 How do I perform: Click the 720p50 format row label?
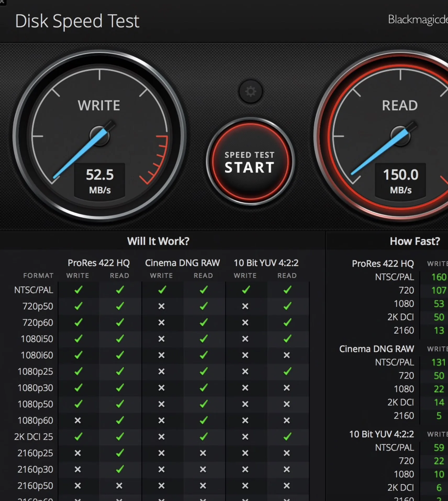38,306
